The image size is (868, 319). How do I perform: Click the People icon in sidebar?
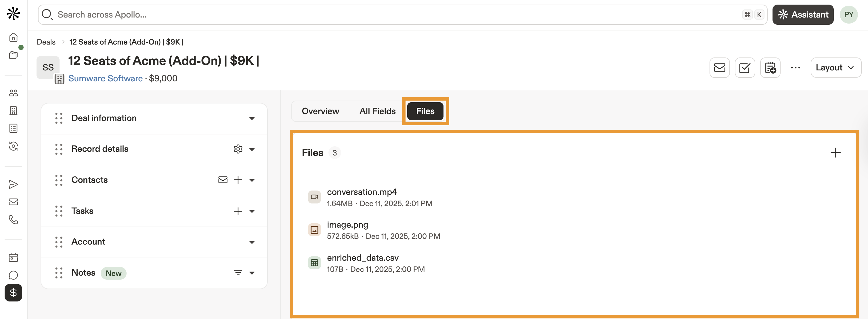pos(13,93)
